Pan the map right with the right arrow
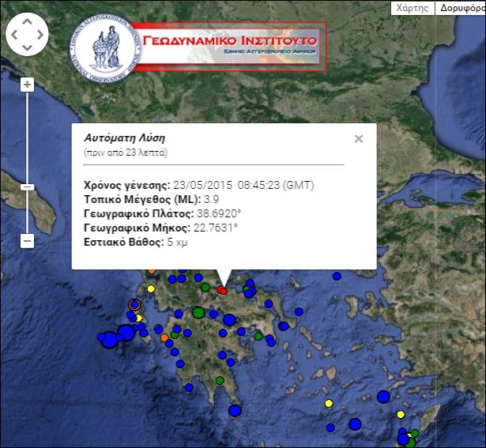486x448 pixels. 40,35
